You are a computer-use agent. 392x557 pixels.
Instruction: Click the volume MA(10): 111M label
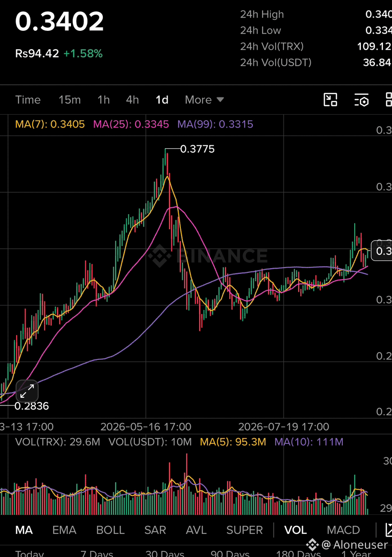coord(309,442)
